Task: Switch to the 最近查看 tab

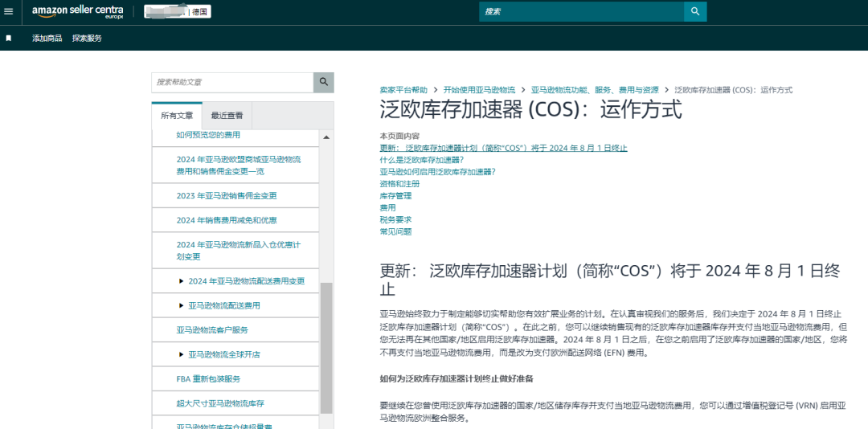Action: (x=227, y=116)
